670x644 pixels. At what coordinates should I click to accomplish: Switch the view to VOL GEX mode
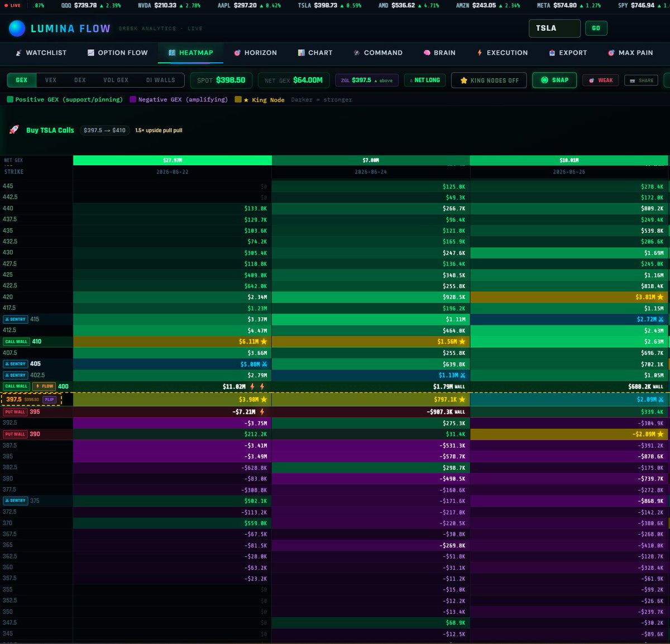point(116,80)
